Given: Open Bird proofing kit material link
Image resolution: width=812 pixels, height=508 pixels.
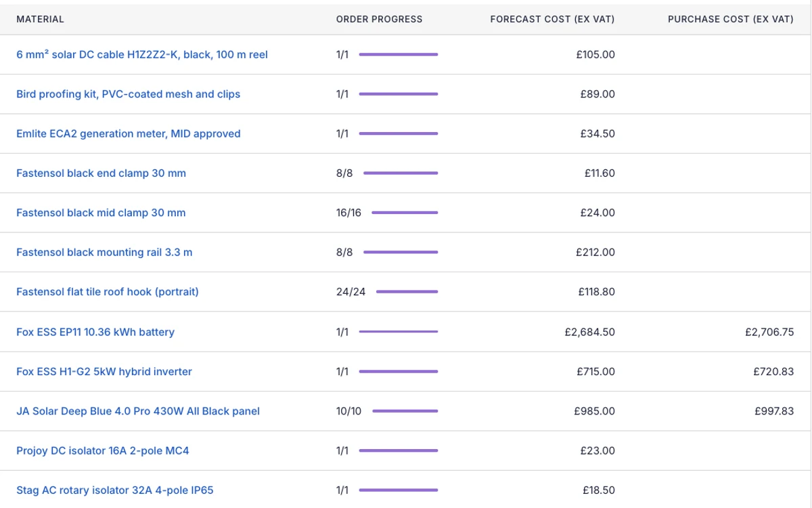Looking at the screenshot, I should click(128, 94).
